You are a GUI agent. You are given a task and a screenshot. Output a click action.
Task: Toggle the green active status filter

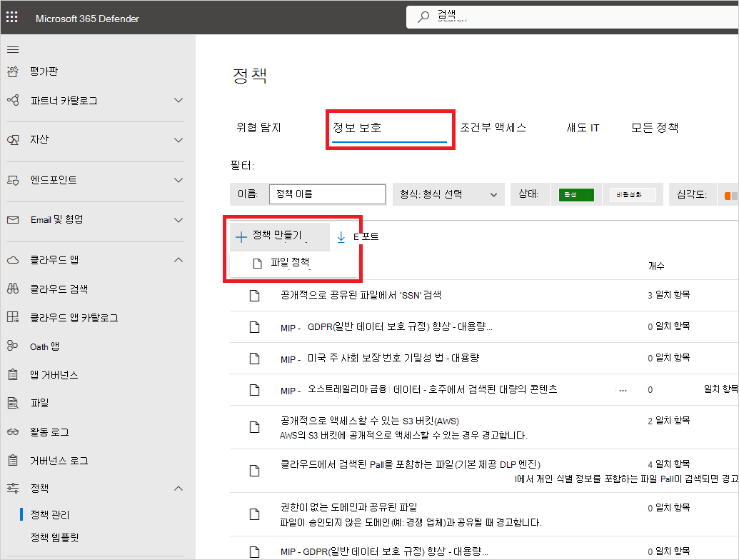pos(576,194)
